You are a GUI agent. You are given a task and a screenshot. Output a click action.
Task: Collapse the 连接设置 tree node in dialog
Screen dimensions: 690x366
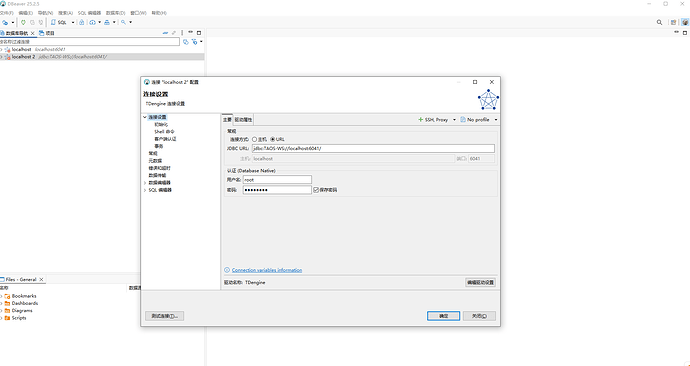(x=145, y=117)
